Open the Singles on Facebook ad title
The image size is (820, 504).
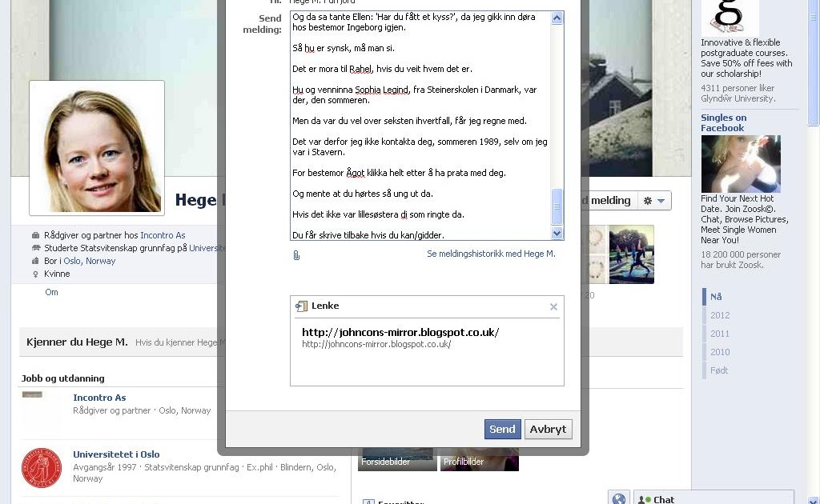point(723,122)
